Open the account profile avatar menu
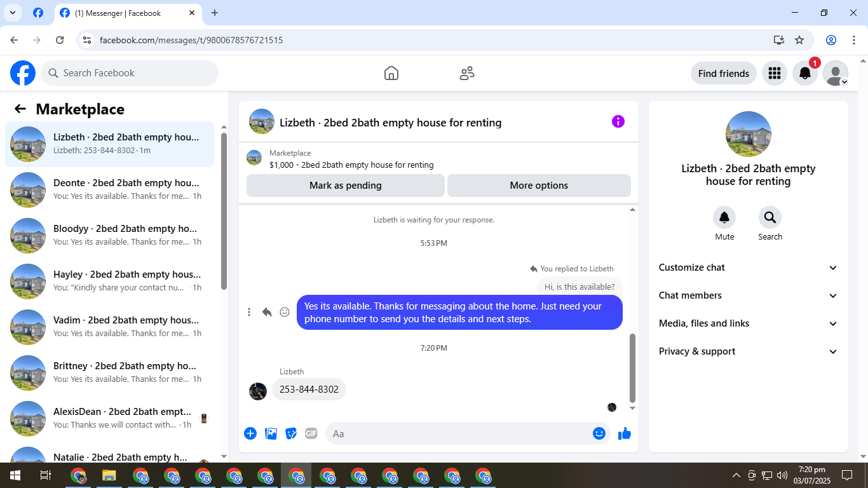Viewport: 868px width, 488px height. pyautogui.click(x=836, y=73)
